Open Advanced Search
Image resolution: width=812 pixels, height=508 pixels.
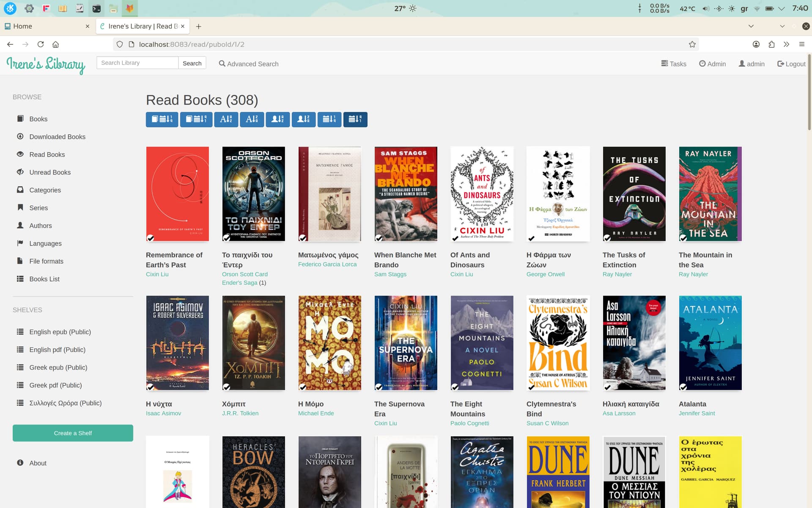(249, 63)
